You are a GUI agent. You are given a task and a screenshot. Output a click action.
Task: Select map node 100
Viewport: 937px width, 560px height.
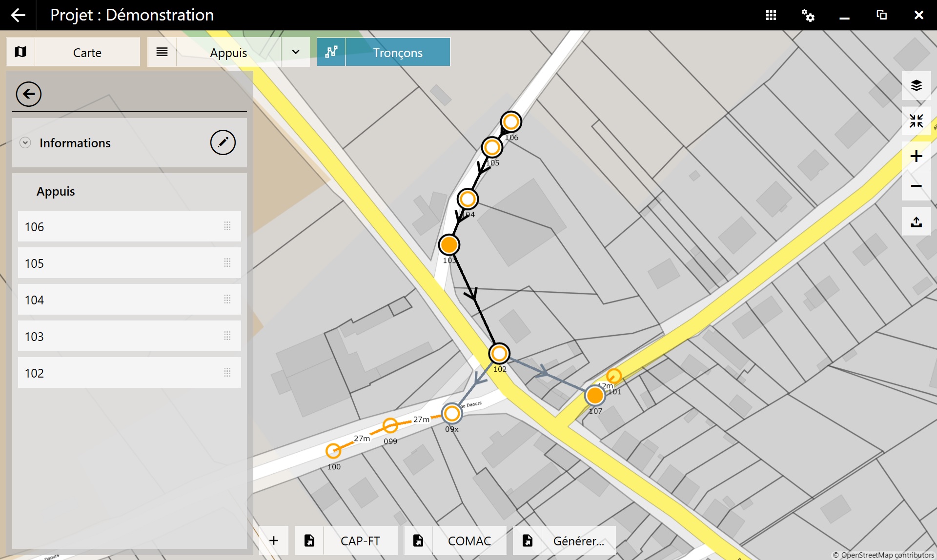click(333, 450)
